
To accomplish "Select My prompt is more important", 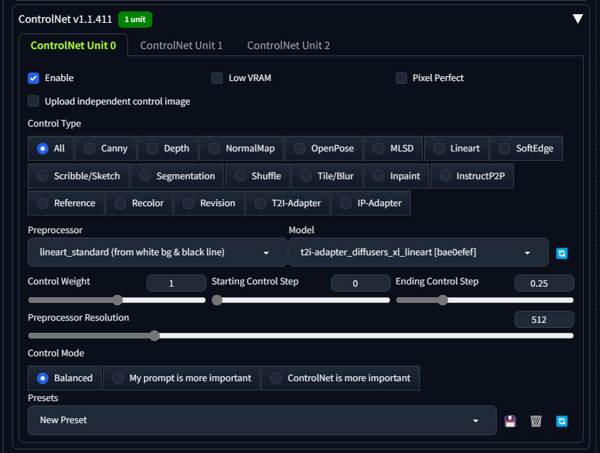I will tap(181, 378).
